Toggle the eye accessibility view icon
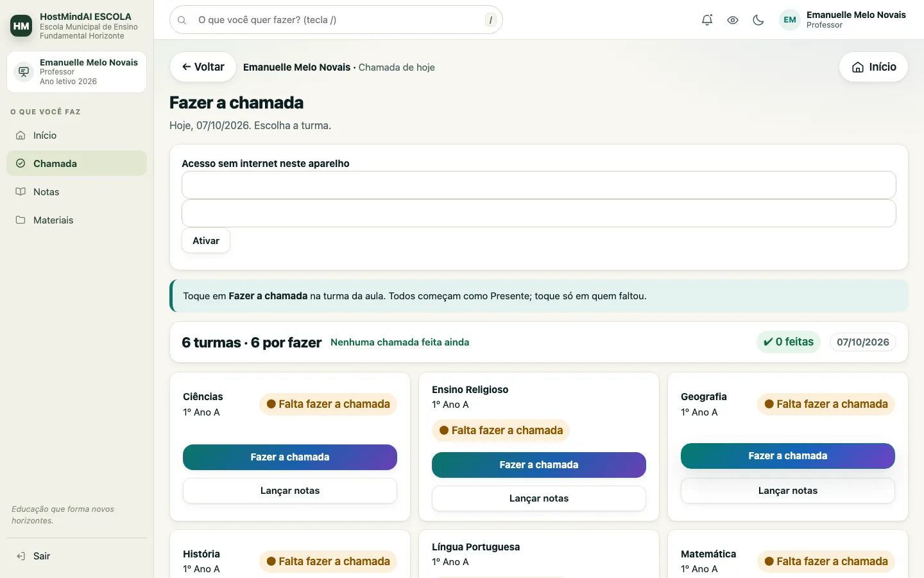 coord(733,20)
